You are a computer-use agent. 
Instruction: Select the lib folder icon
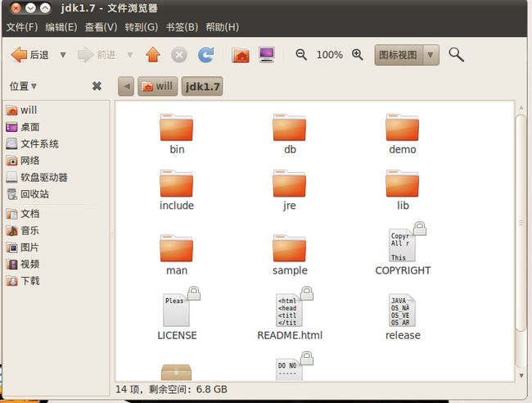[403, 183]
